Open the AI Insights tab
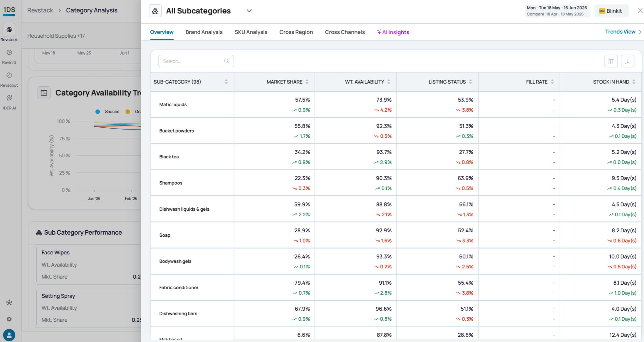This screenshot has height=342, width=644. [393, 32]
